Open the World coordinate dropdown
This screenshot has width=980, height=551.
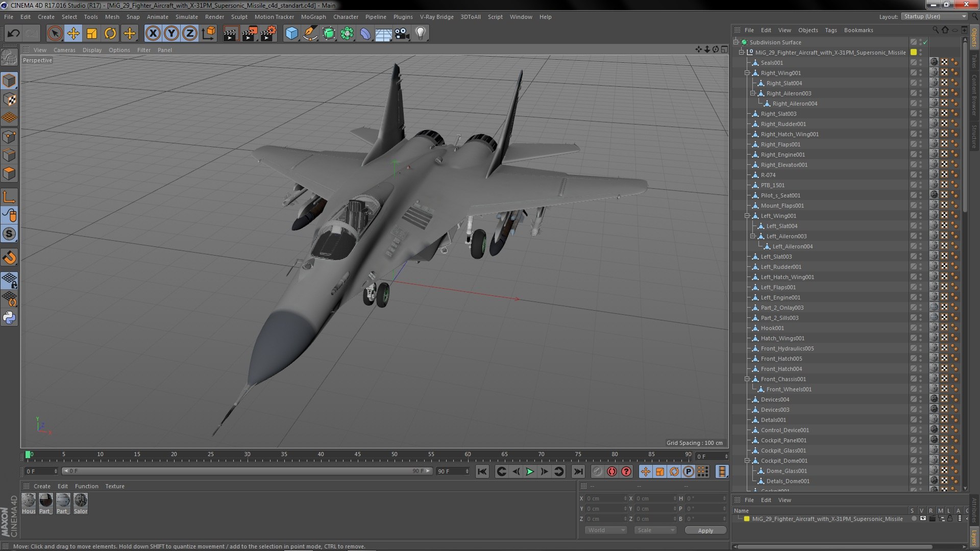click(606, 530)
